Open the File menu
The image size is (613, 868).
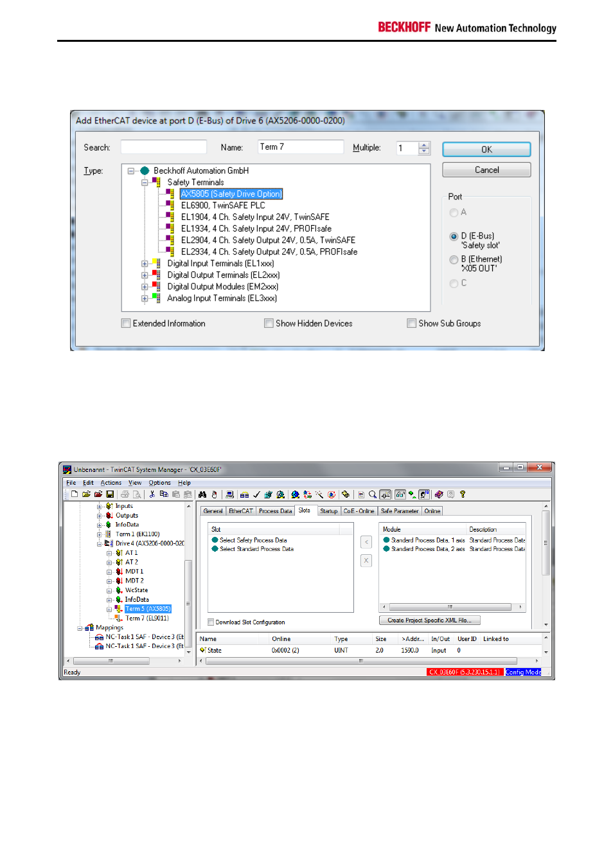tap(71, 483)
